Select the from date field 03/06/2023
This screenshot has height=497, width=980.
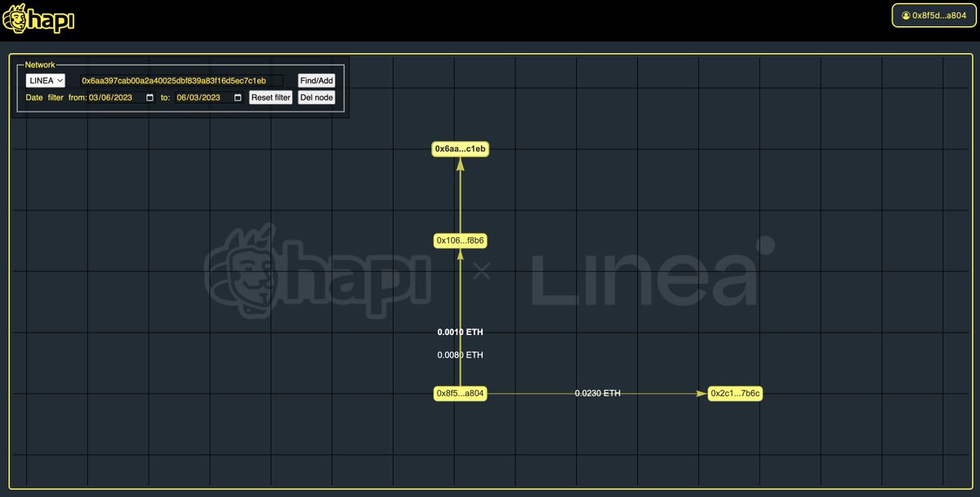point(121,97)
